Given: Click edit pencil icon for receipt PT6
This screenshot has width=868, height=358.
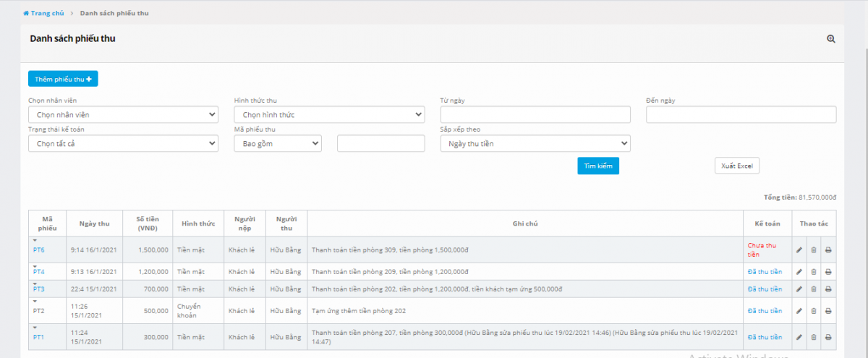Looking at the screenshot, I should tap(799, 250).
